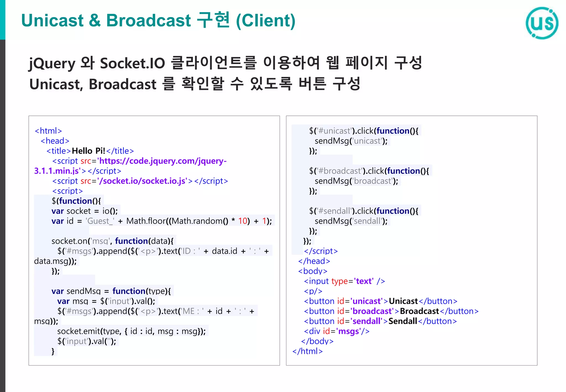
Task: Click the slide title 'Unicast & Broadcast 구현 (Client)'
Action: 158,20
